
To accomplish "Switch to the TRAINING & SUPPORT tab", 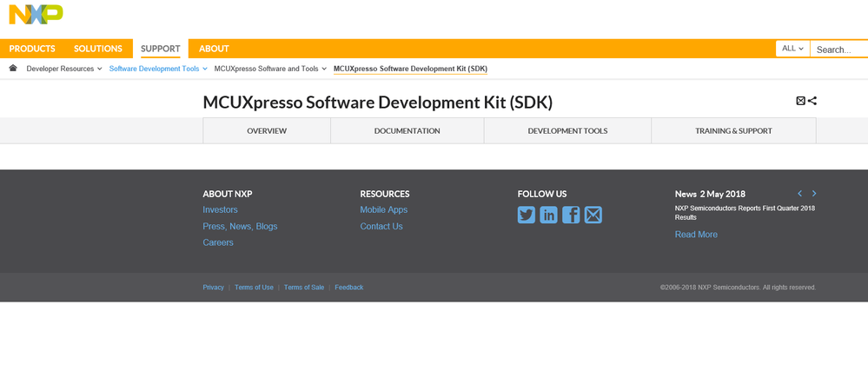I will click(x=733, y=130).
